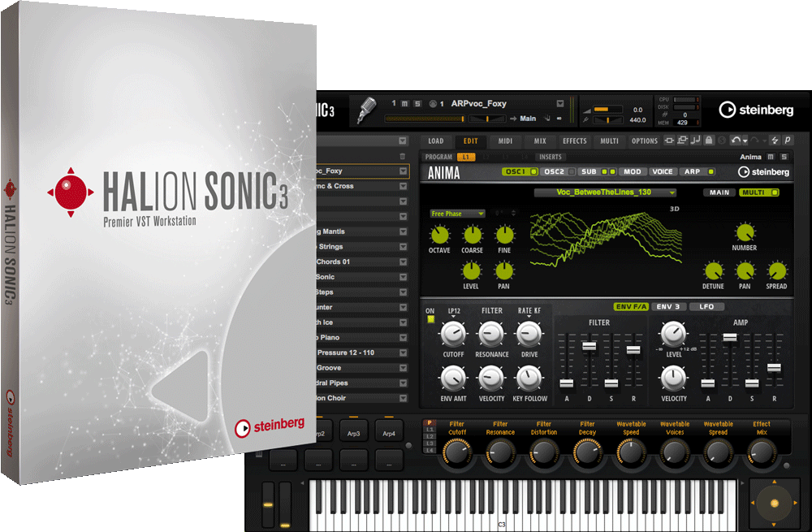The width and height of the screenshot is (812, 532).
Task: Switch to the MIX tab
Action: click(540, 141)
